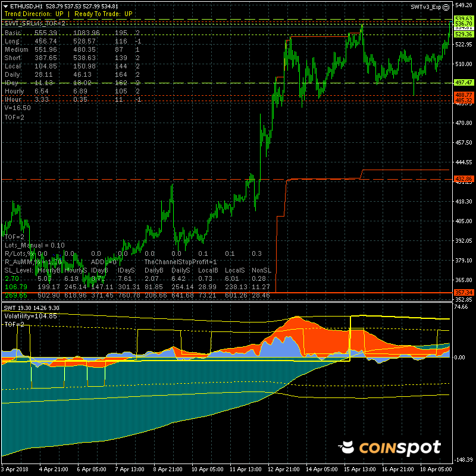Click the SWTv3_Exp expert advisor label
The width and height of the screenshot is (476, 476).
tap(425, 7)
